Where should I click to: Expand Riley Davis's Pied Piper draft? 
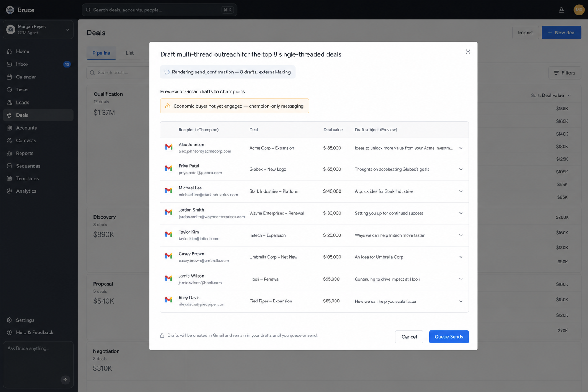click(x=461, y=301)
